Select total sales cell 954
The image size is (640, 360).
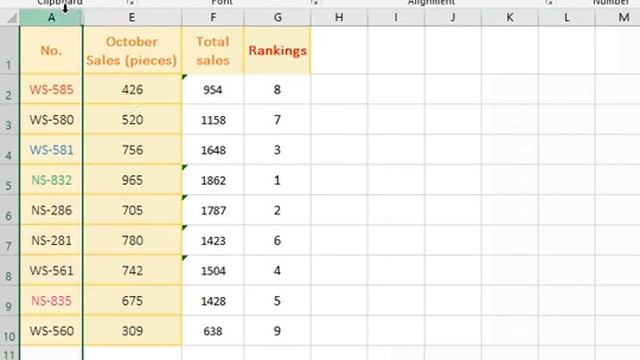tap(213, 89)
